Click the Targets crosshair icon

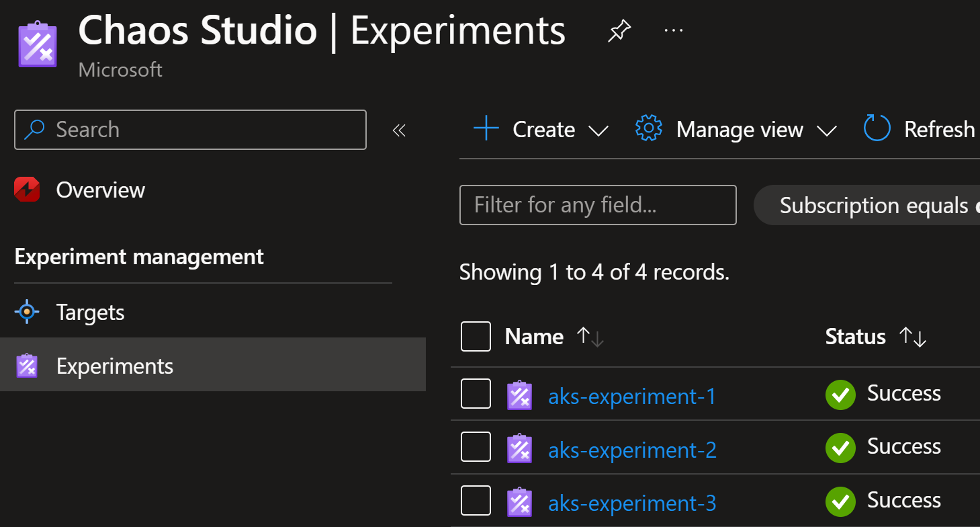pyautogui.click(x=27, y=312)
